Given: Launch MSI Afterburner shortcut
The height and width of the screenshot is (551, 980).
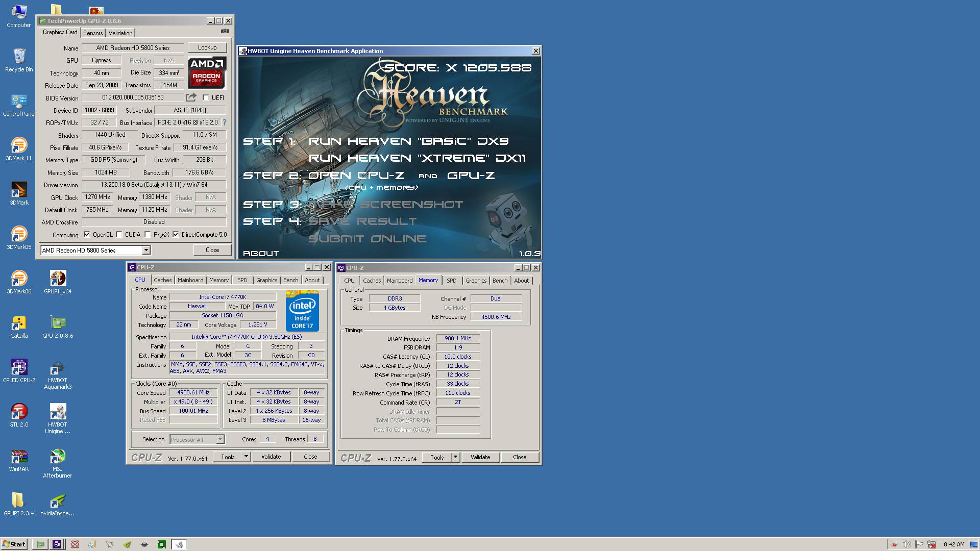Looking at the screenshot, I should (58, 463).
